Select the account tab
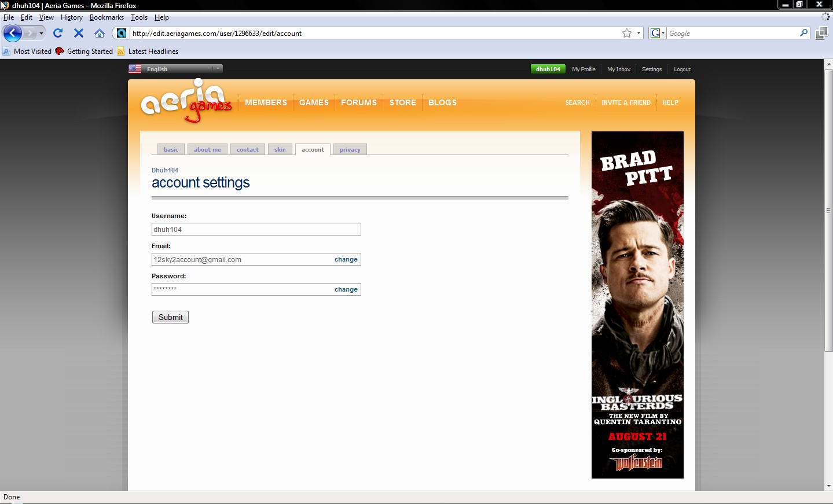Image resolution: width=833 pixels, height=504 pixels. click(x=313, y=149)
